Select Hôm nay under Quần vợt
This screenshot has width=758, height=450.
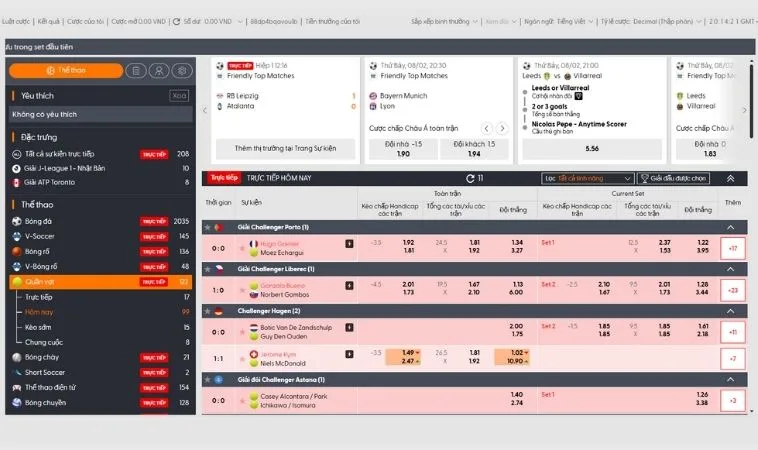[x=38, y=312]
